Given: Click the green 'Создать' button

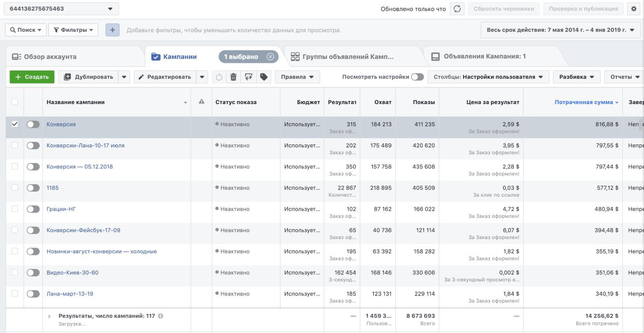Looking at the screenshot, I should point(32,77).
